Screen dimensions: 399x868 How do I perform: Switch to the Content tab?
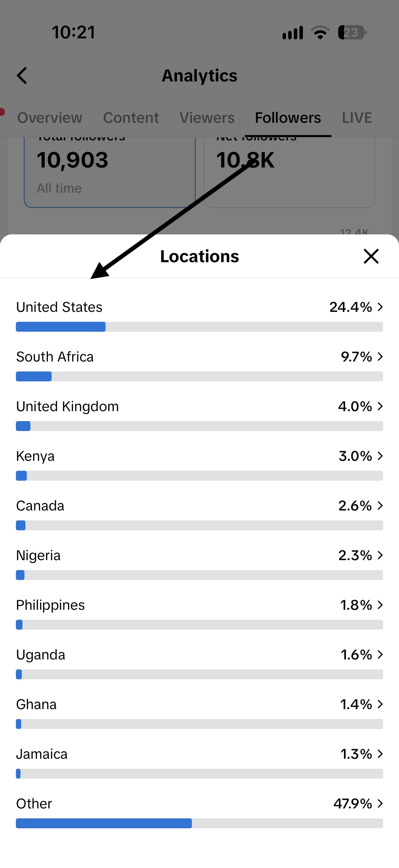click(x=131, y=118)
